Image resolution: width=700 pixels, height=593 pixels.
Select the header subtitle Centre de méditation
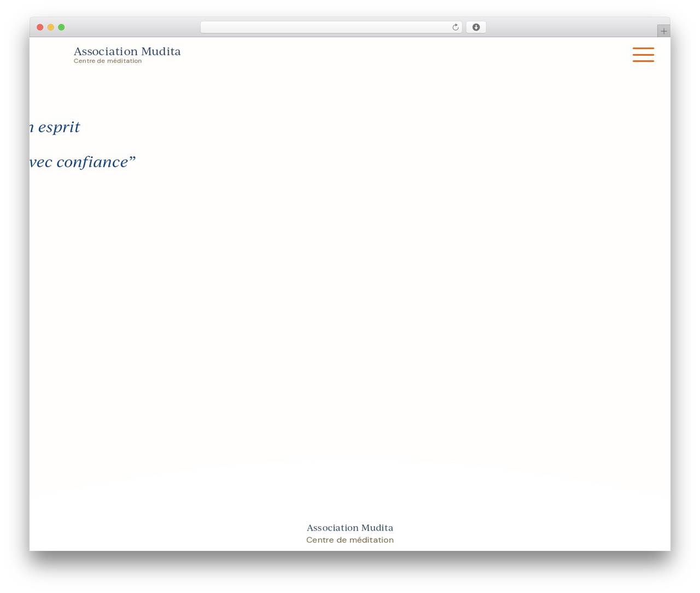point(108,61)
